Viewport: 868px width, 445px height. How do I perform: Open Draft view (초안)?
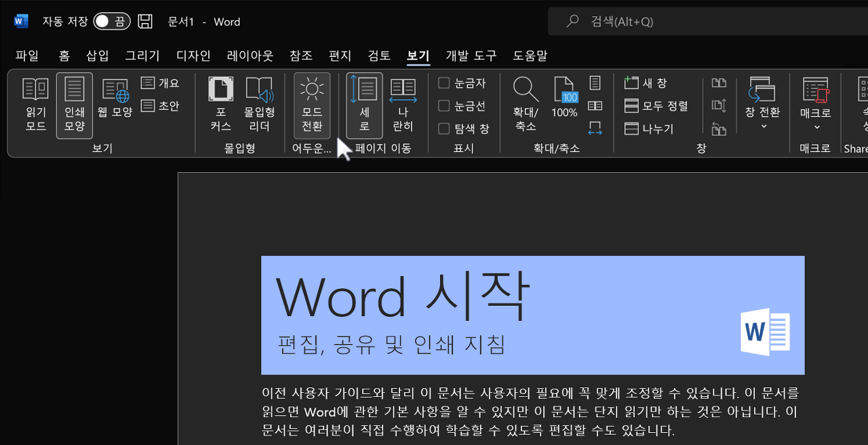pyautogui.click(x=161, y=106)
